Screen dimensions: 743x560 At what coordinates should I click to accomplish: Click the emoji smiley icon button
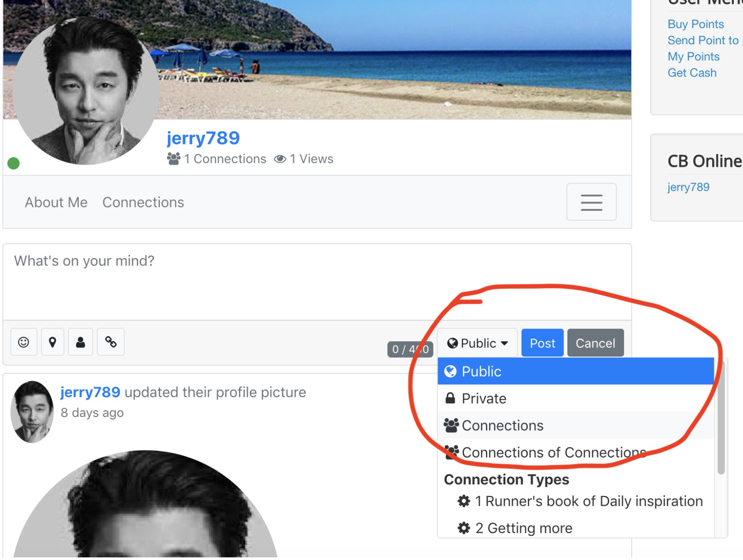pyautogui.click(x=24, y=342)
